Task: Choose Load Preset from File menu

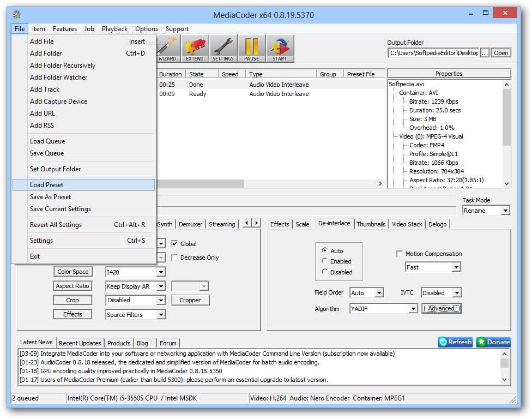Action: pos(83,185)
